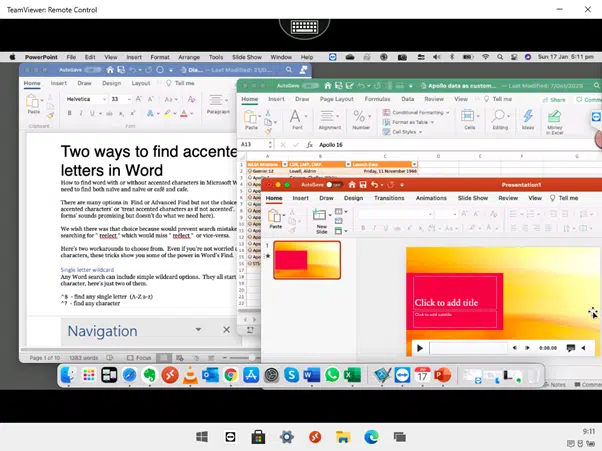
Task: Show the TeamViewer on-screen keyboard
Action: coord(304,27)
